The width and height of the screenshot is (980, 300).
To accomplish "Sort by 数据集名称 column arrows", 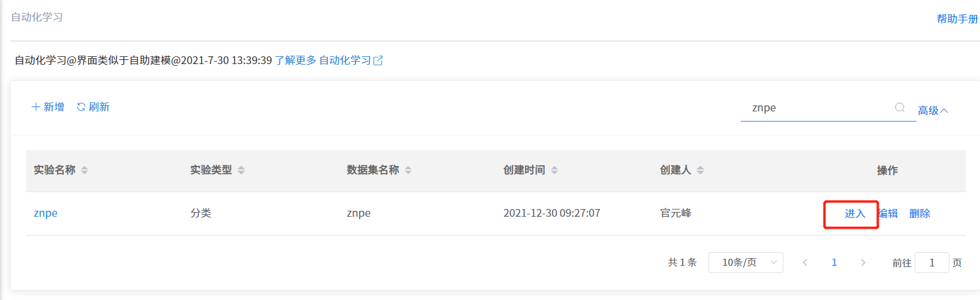I will [x=408, y=170].
